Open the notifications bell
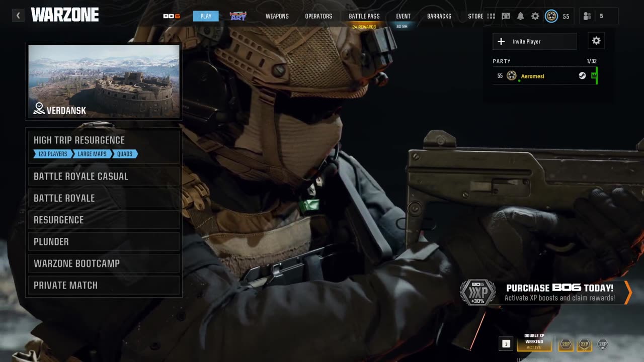Image resolution: width=644 pixels, height=362 pixels. pyautogui.click(x=521, y=16)
